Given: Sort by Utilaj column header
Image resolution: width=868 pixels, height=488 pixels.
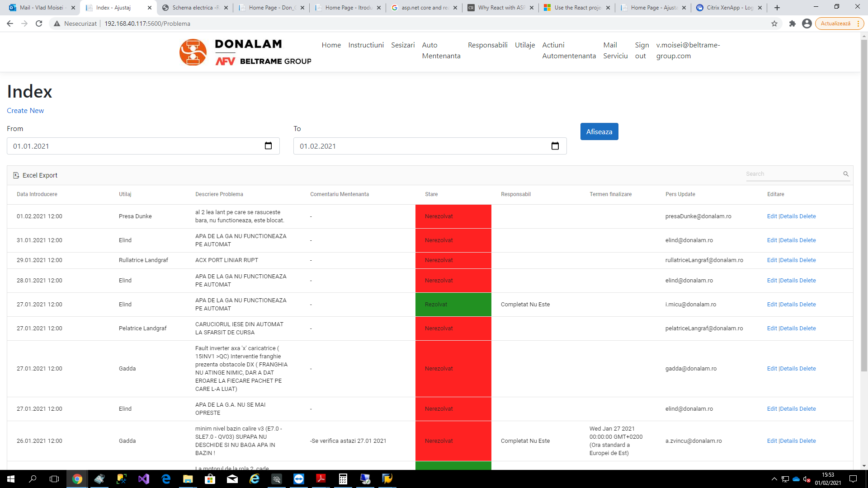Looking at the screenshot, I should pos(125,194).
